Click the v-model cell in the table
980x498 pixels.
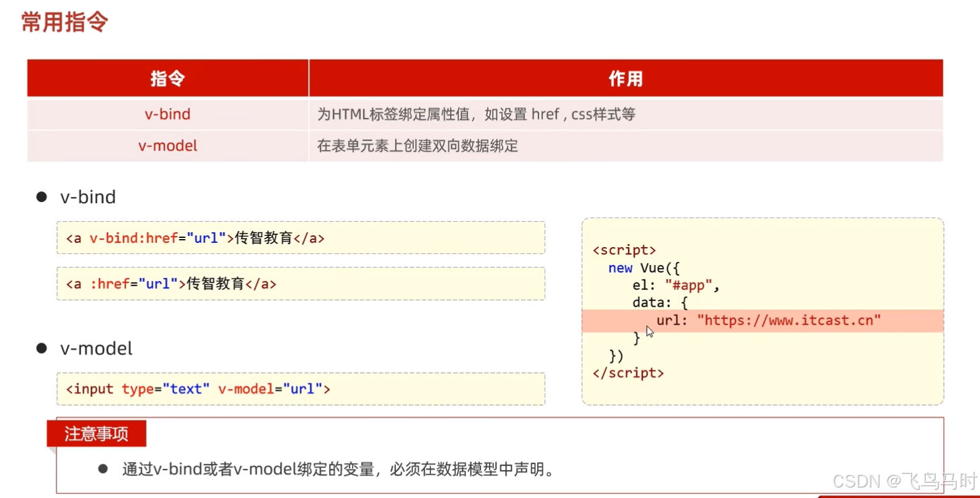point(167,146)
